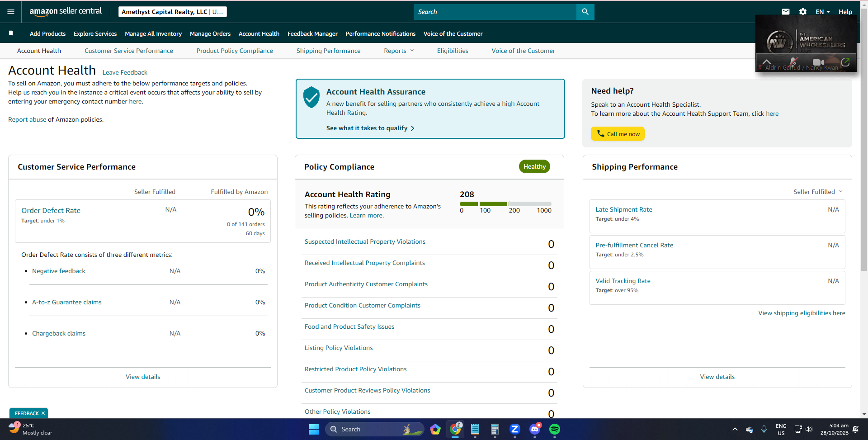Click the Leave Feedback link
This screenshot has width=868, height=440.
[x=125, y=72]
